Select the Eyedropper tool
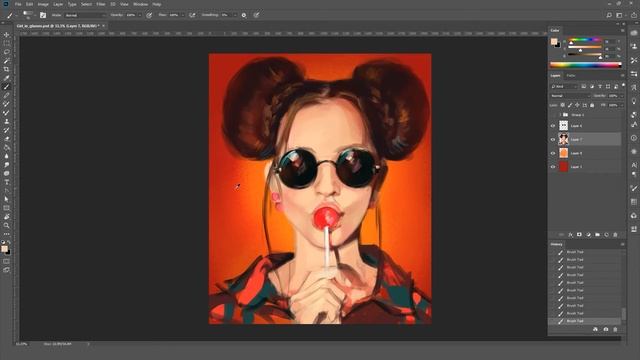Screen dimensions: 640x360 coord(7,78)
